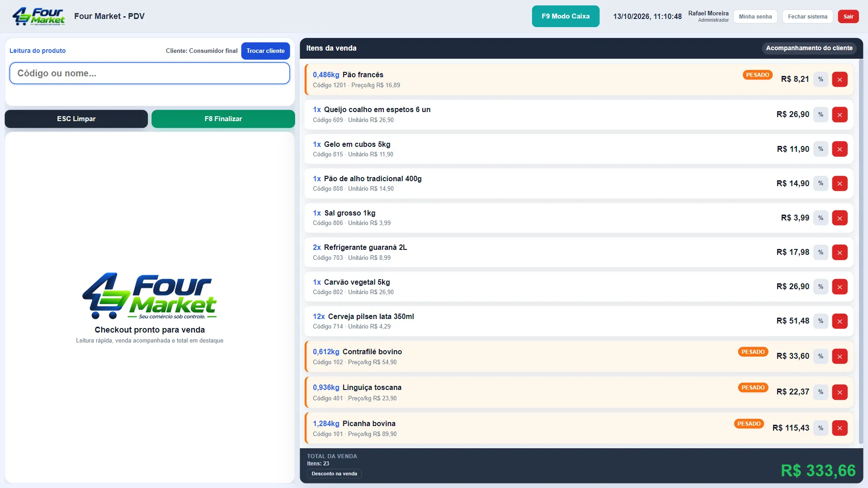Finalize sale with F8 Finalizar
Screen dimensions: 868x488
click(x=223, y=119)
